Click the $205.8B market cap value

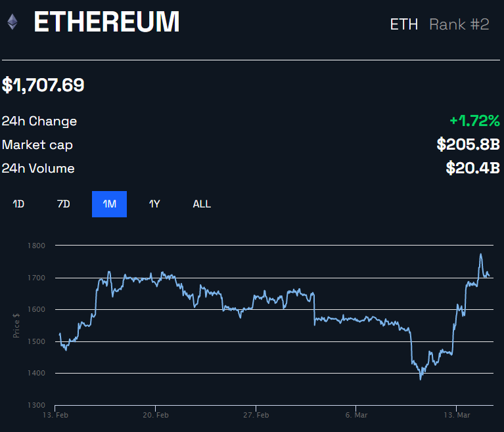point(468,144)
